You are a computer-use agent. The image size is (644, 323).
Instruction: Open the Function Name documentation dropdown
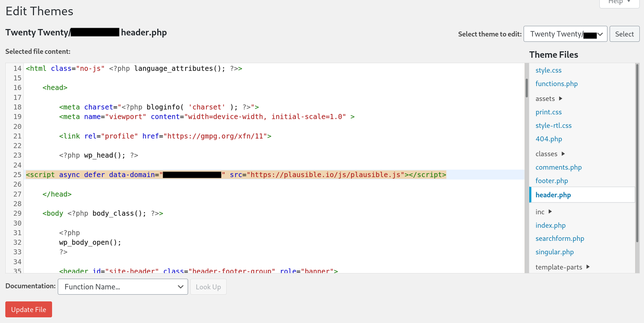click(123, 287)
